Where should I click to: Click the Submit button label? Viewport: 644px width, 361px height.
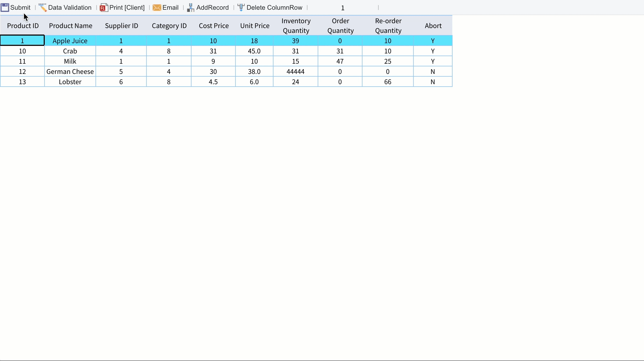20,8
